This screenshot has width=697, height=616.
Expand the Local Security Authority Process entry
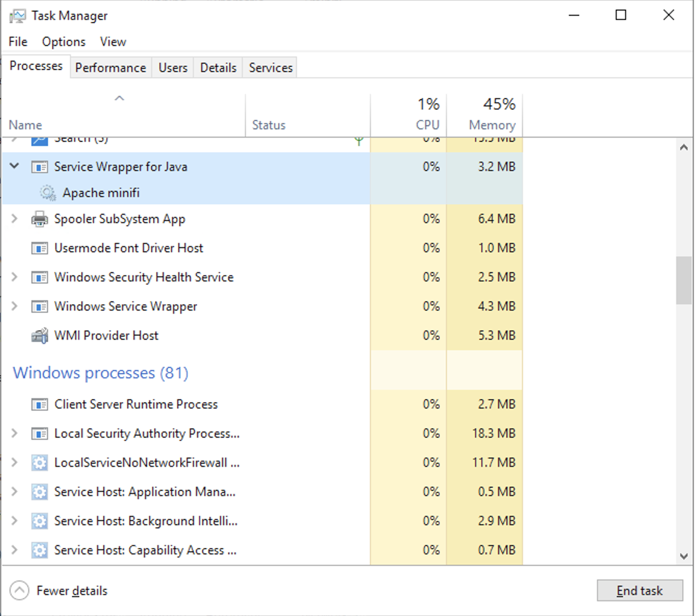coord(15,434)
